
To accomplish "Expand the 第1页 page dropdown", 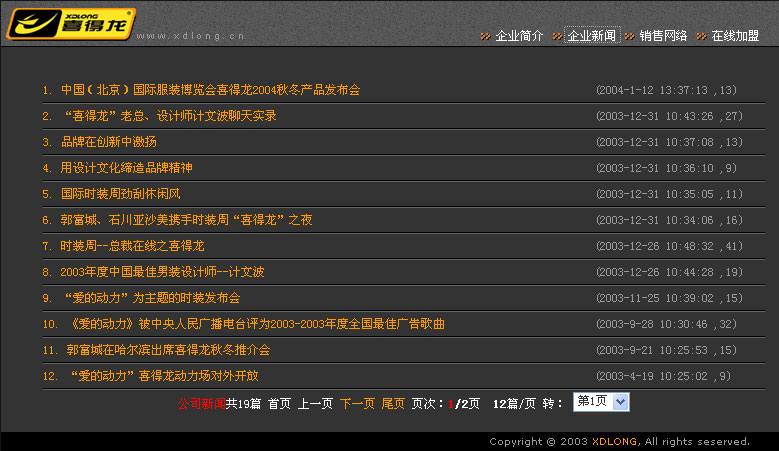I will [619, 402].
